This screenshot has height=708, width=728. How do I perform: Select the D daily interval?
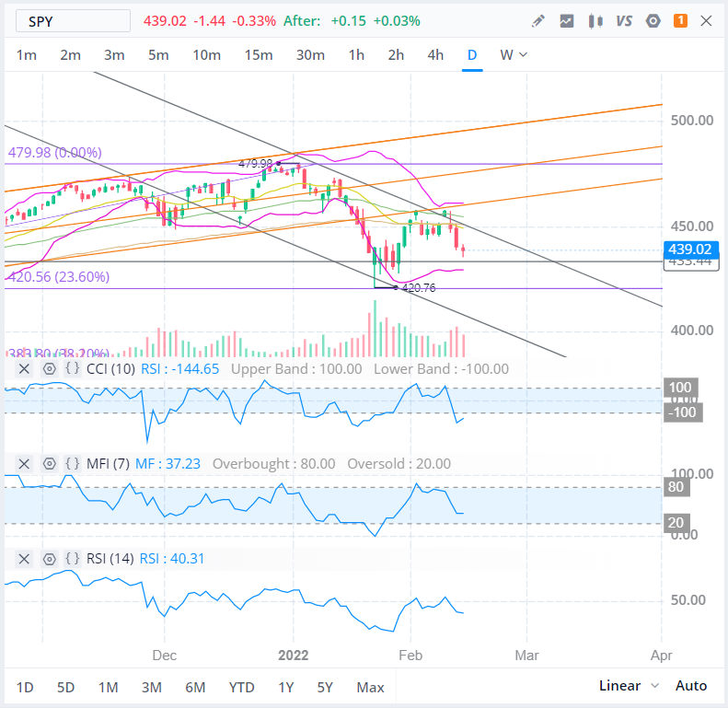click(472, 55)
